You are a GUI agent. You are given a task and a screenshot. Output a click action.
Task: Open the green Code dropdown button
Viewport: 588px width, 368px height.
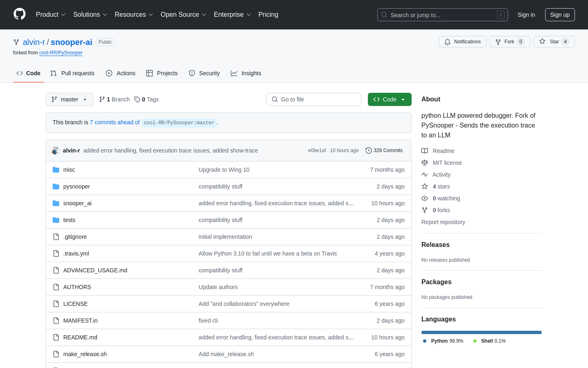390,99
